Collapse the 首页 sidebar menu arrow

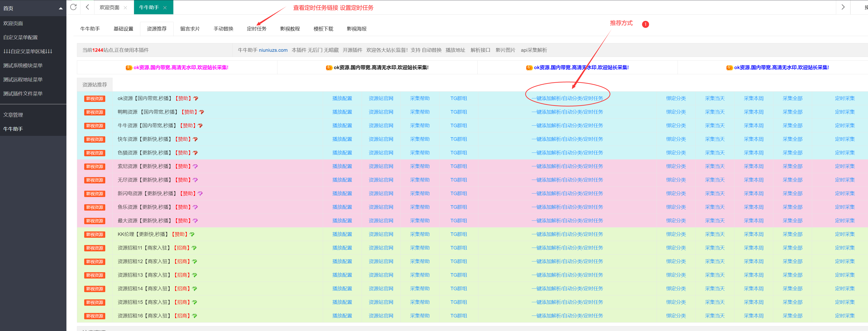click(61, 8)
